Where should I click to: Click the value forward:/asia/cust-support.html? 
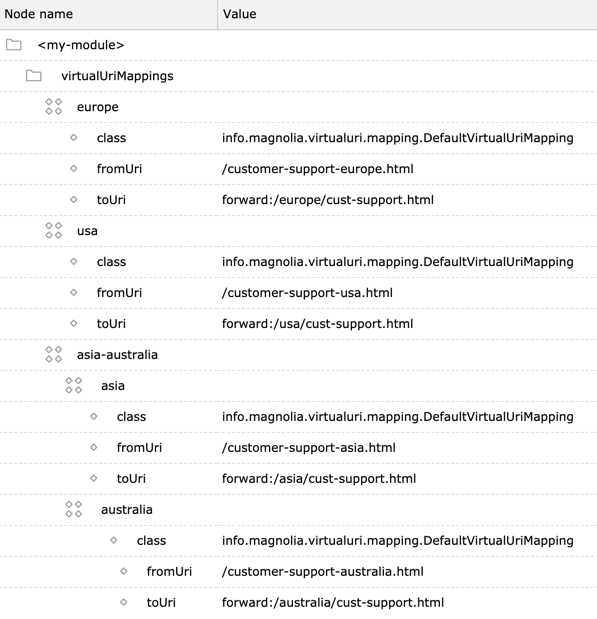click(x=319, y=478)
